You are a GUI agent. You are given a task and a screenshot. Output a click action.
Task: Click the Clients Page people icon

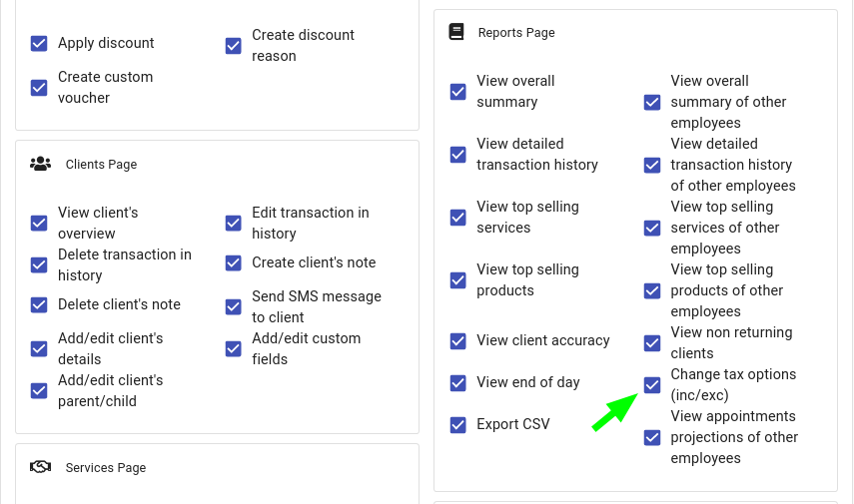pyautogui.click(x=40, y=164)
